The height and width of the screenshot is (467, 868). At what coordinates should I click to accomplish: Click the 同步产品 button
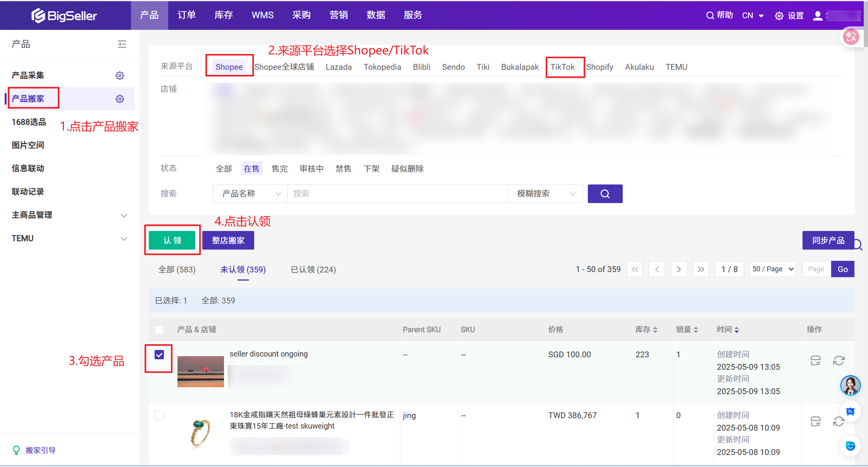pos(828,240)
